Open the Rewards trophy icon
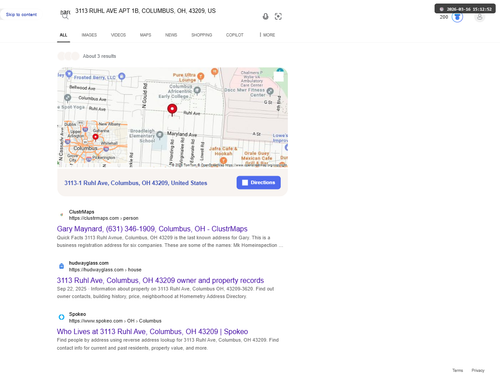Screen dimensions: 500x379 457,17
